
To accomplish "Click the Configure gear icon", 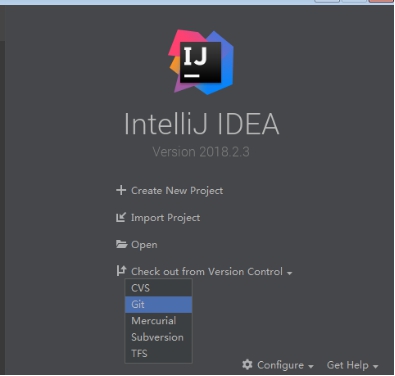I will [x=247, y=365].
